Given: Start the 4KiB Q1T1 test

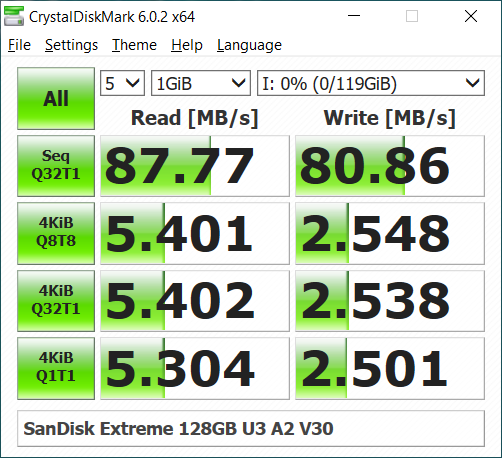Looking at the screenshot, I should [x=56, y=368].
